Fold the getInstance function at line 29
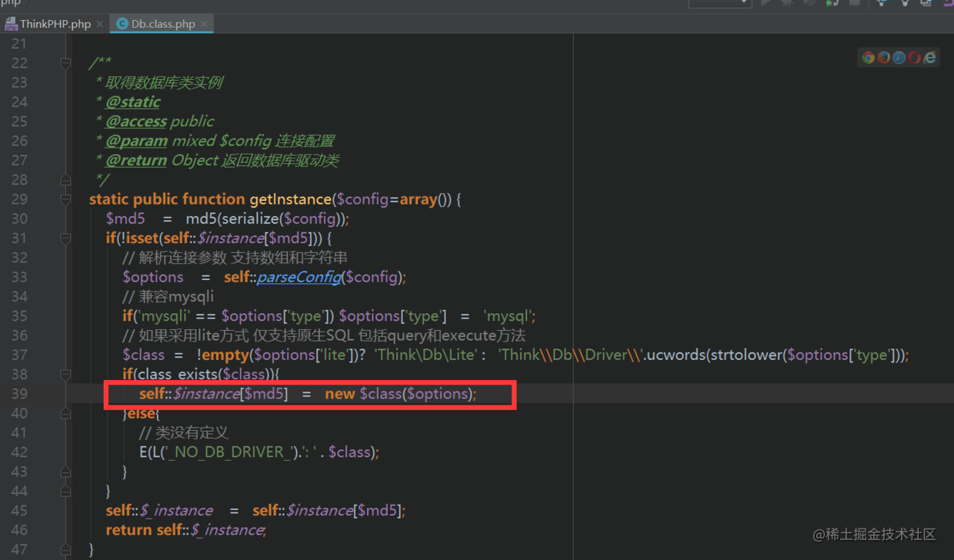Image resolution: width=954 pixels, height=560 pixels. pos(65,199)
